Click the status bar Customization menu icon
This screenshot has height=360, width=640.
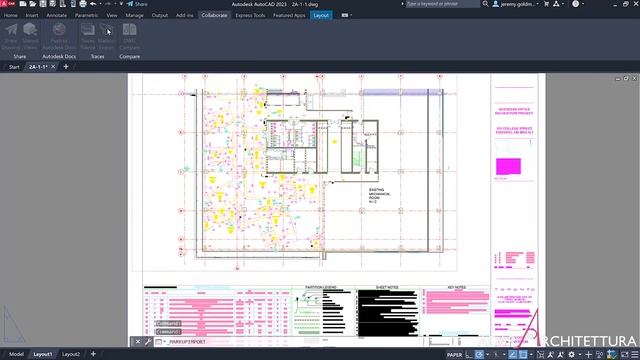tap(635, 355)
